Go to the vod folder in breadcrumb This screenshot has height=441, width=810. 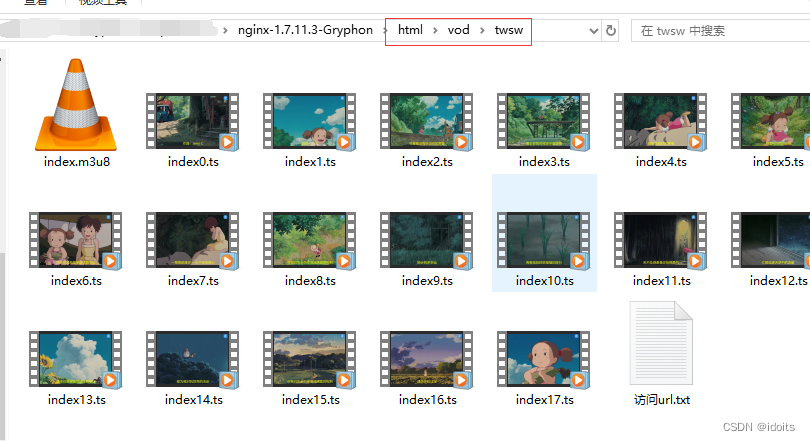(x=458, y=30)
